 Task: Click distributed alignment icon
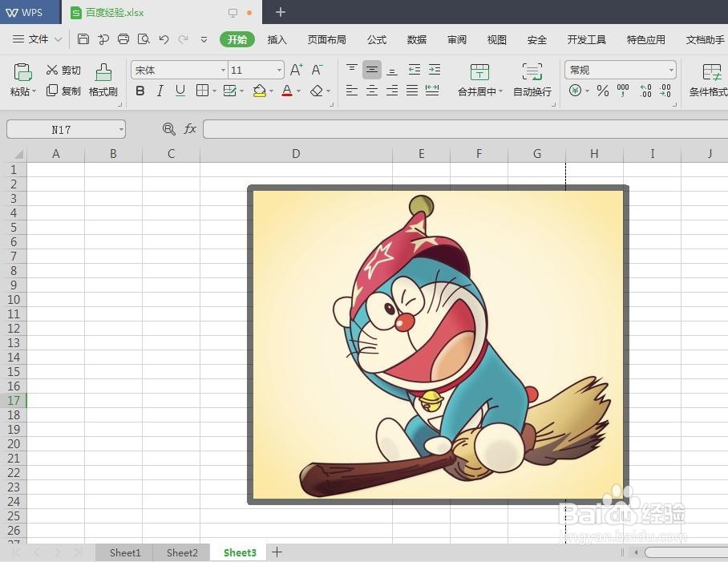pos(432,90)
